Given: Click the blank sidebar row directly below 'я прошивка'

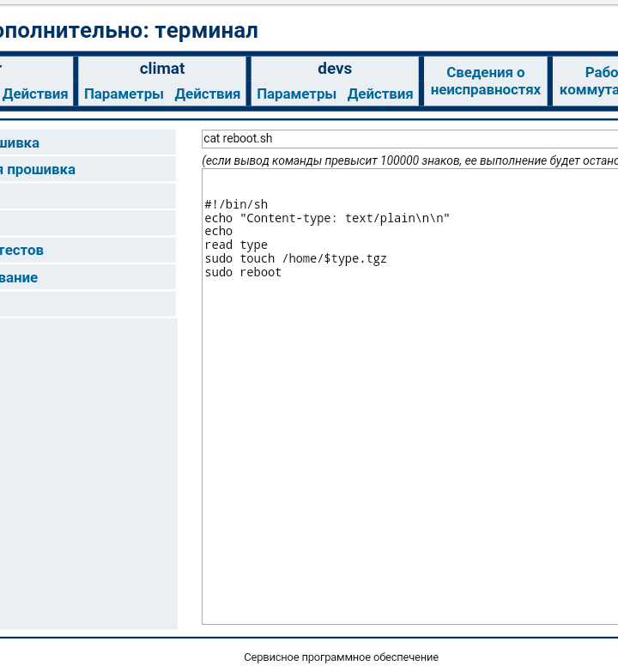Looking at the screenshot, I should click(86, 196).
